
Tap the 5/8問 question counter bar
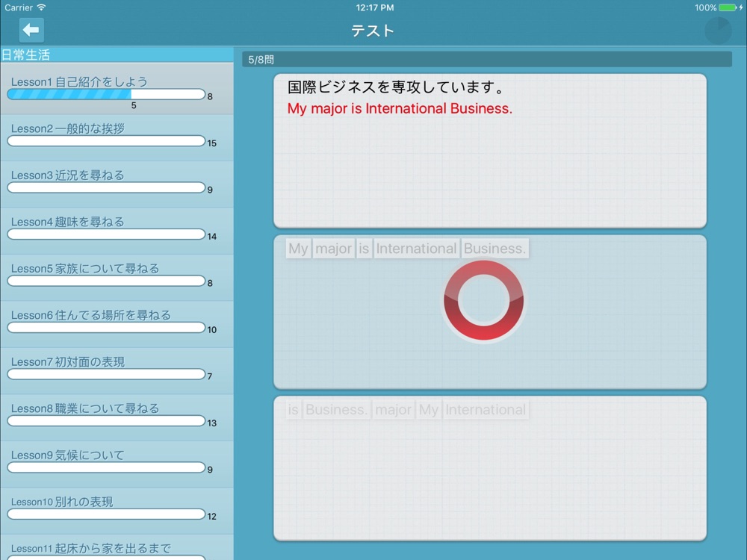click(x=487, y=60)
